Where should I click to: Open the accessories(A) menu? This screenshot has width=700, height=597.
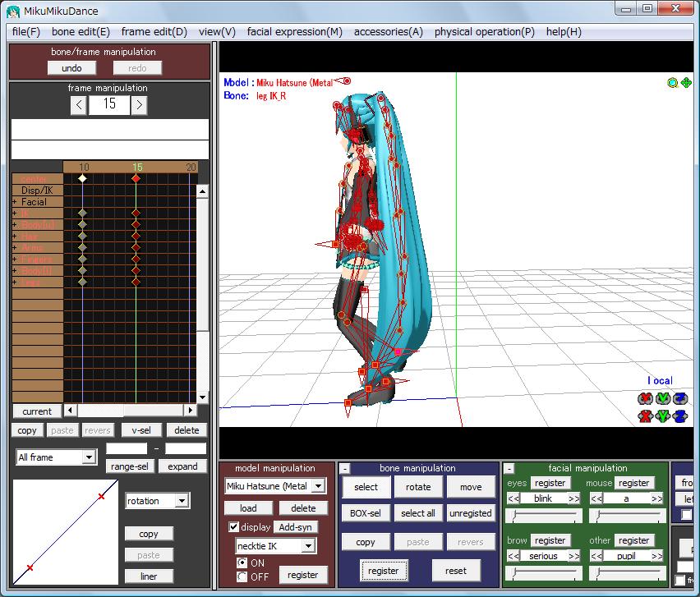(x=389, y=32)
